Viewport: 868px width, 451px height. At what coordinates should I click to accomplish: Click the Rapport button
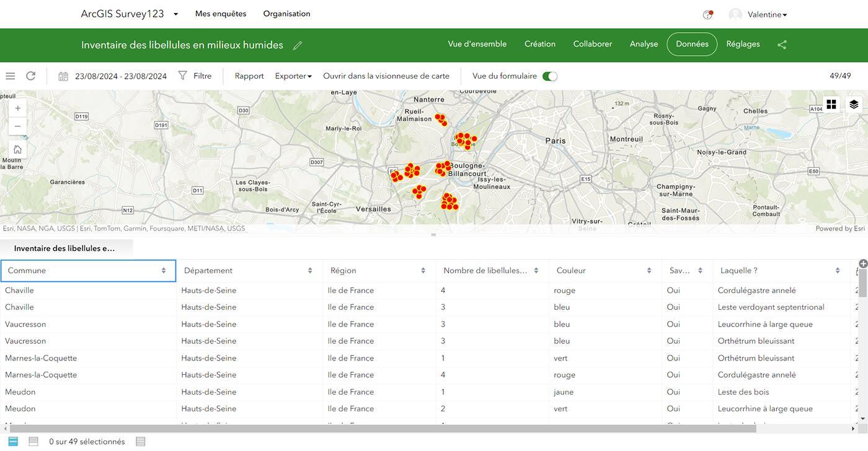click(249, 76)
